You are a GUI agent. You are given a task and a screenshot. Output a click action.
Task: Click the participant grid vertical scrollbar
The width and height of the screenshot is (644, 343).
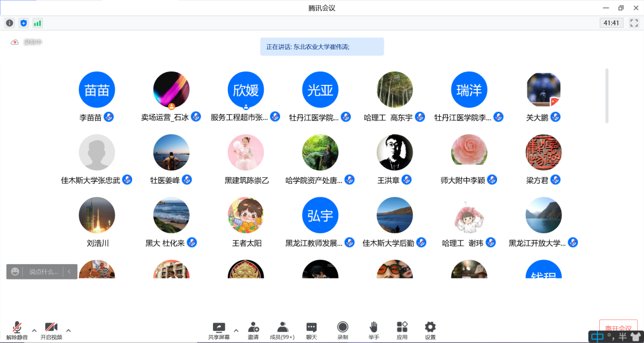click(x=606, y=96)
